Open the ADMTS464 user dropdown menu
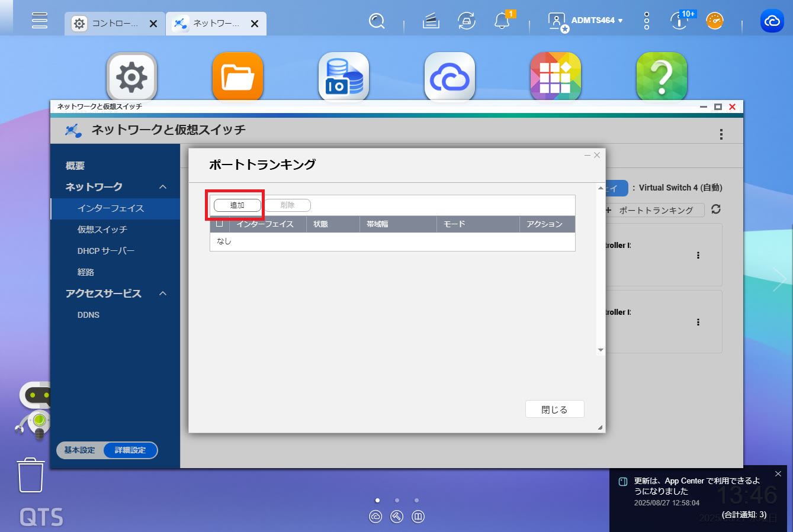The width and height of the screenshot is (793, 532). (596, 21)
